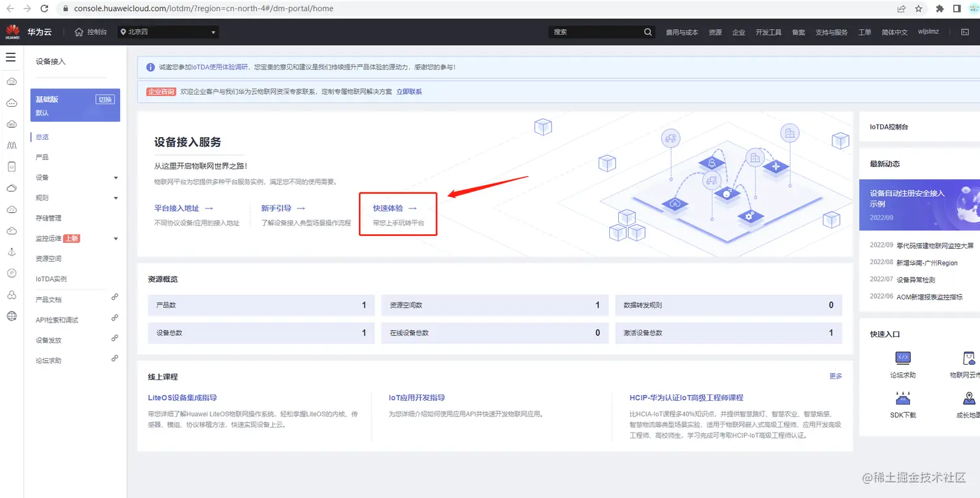
Task: Expand the 规则 sidebar submenu
Action: pyautogui.click(x=116, y=198)
